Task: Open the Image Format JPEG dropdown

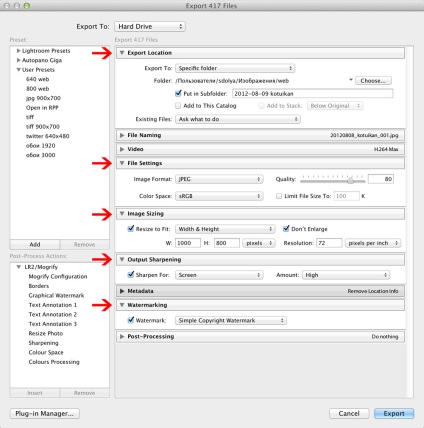Action: [219, 179]
